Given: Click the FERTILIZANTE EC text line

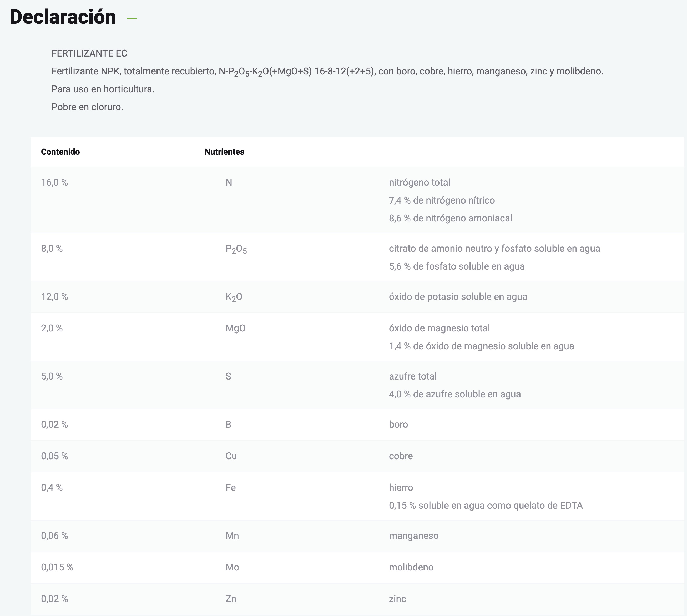Looking at the screenshot, I should (x=89, y=53).
